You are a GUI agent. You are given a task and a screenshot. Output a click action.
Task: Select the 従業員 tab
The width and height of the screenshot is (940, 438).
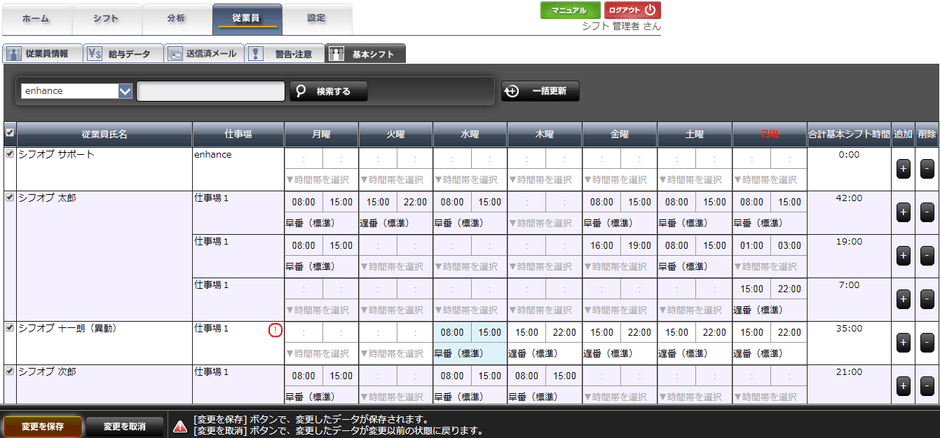(247, 19)
